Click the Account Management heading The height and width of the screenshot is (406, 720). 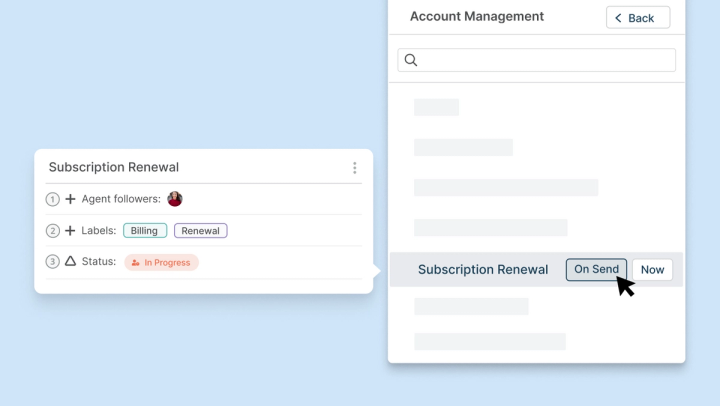(x=477, y=17)
